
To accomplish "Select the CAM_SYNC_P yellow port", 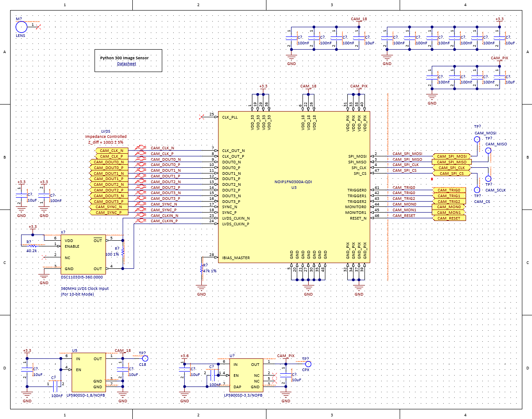I will [x=108, y=213].
